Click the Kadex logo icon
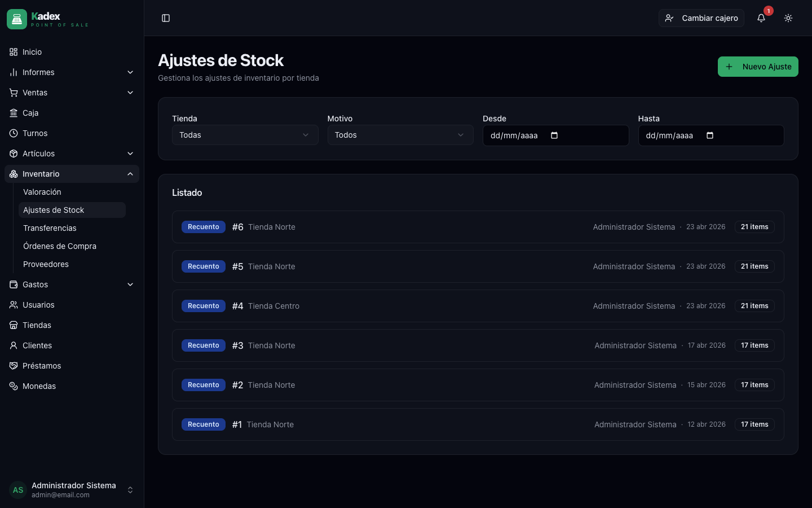812x508 pixels. pyautogui.click(x=16, y=19)
